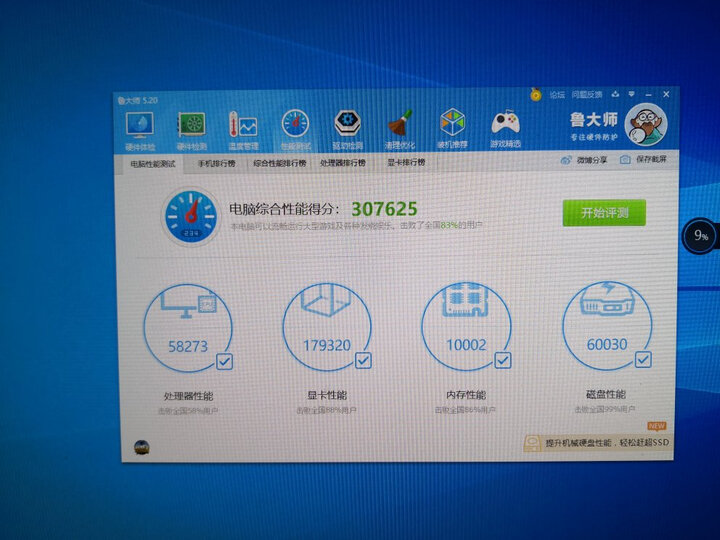Viewport: 720px width, 540px height.
Task: Click the 内存性能 label
Action: pos(466,395)
